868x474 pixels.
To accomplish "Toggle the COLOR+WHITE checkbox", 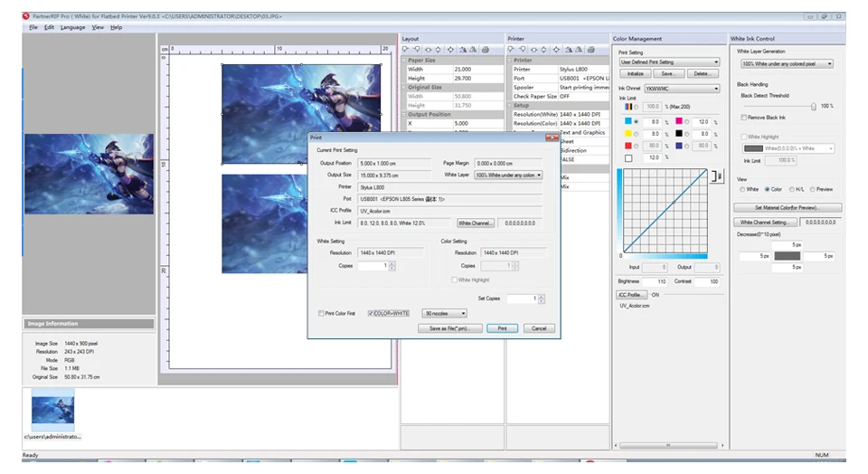I will click(x=372, y=313).
